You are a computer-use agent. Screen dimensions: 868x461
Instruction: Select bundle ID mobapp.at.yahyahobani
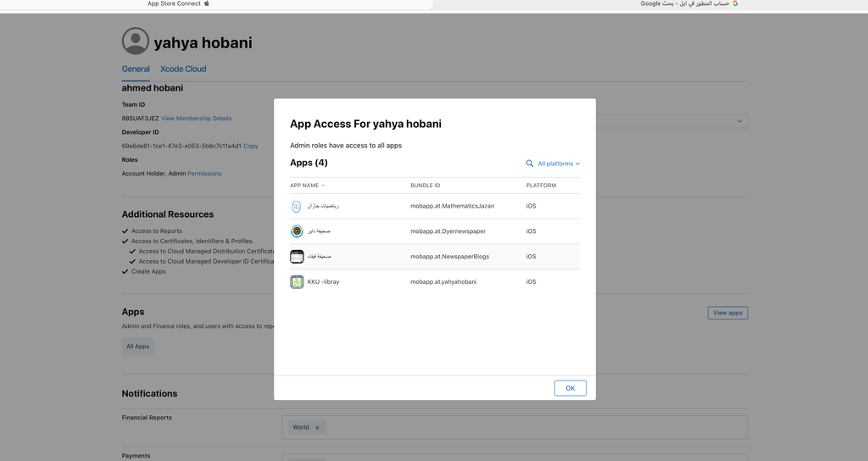(x=443, y=281)
